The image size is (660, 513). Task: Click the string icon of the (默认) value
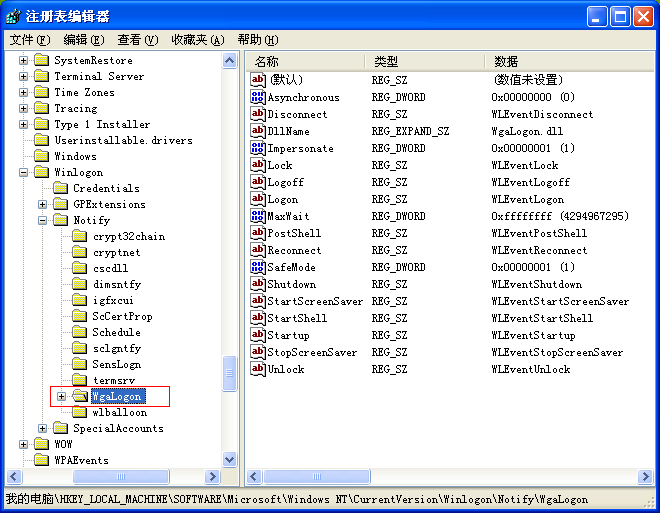pos(258,80)
